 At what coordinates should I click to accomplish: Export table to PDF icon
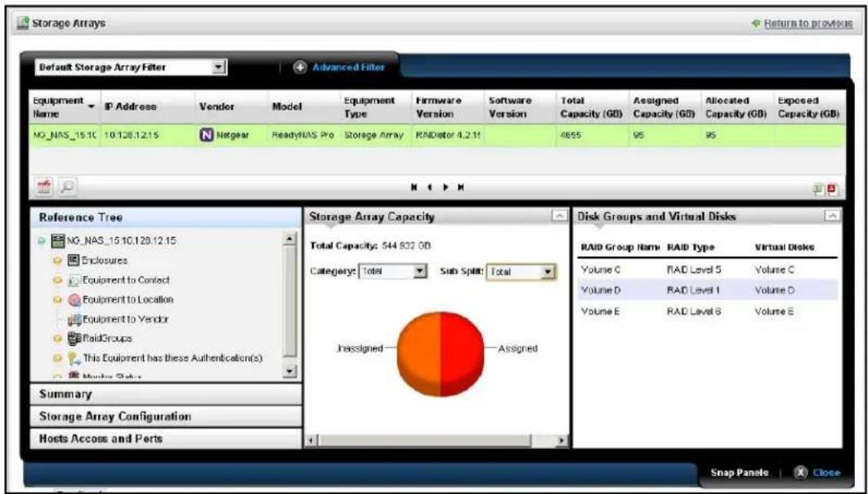(833, 190)
